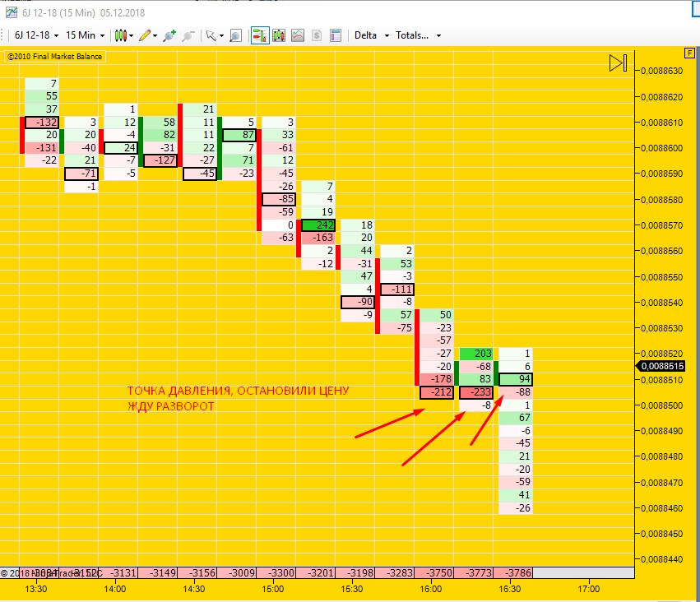Screen dimensions: 700x602
Task: Click the outlined delta cell -111
Action: 396,289
